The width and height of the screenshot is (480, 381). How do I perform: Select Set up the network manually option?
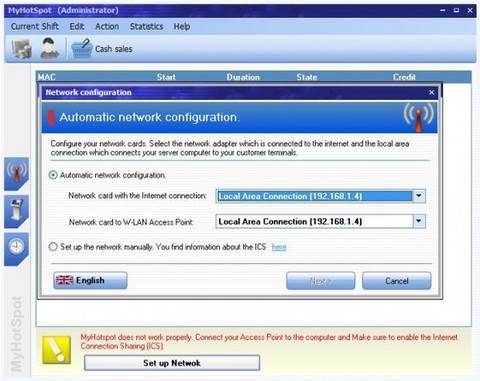53,247
